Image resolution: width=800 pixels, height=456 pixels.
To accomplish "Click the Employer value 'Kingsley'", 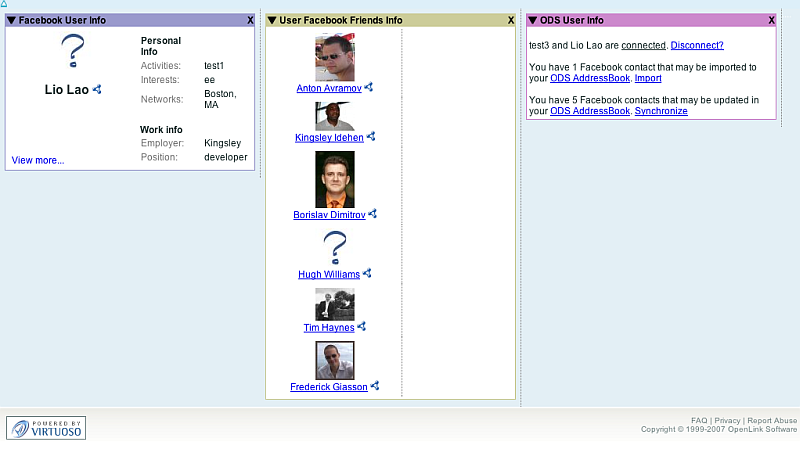I will click(x=222, y=143).
